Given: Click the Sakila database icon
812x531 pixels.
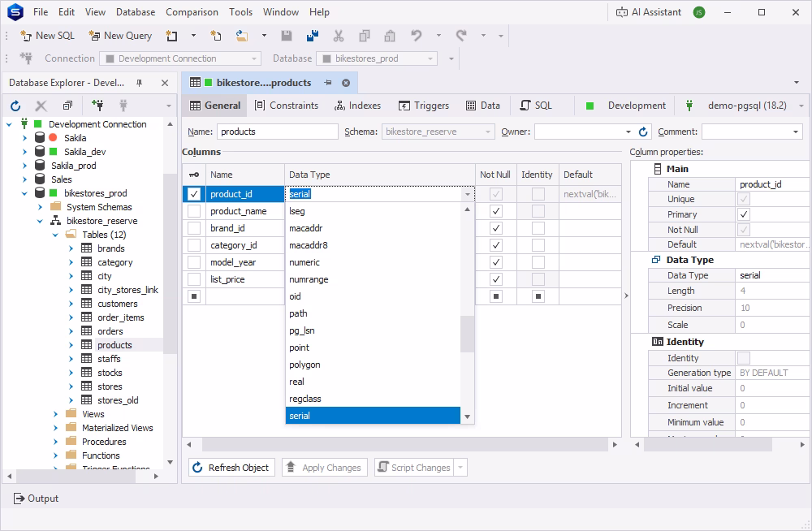Looking at the screenshot, I should coord(40,137).
